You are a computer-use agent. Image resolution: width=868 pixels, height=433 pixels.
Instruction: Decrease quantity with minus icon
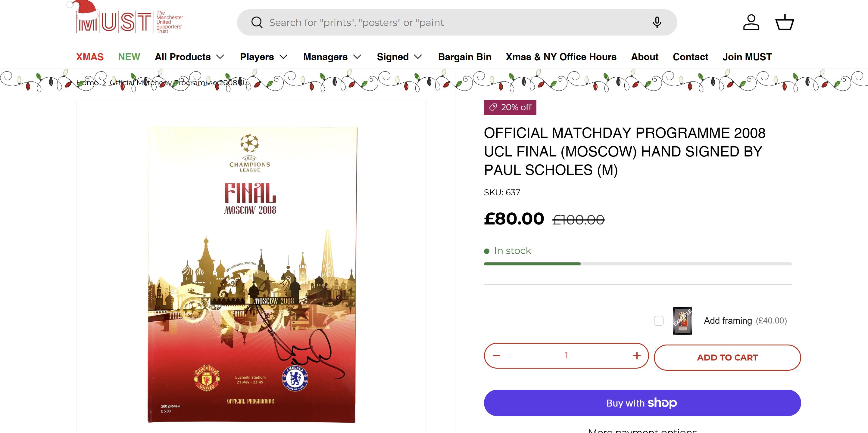[496, 356]
